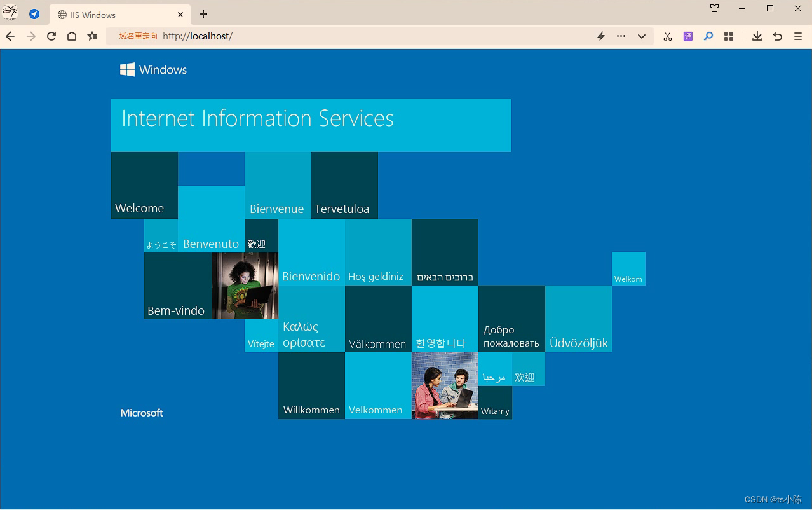Click the Välkommen tile

pyautogui.click(x=378, y=319)
